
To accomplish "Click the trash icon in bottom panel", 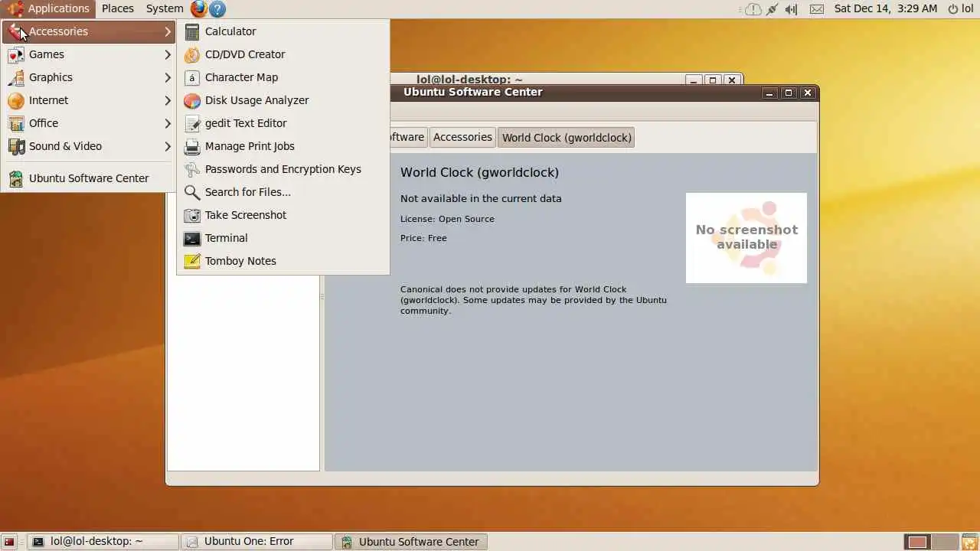I will [970, 542].
